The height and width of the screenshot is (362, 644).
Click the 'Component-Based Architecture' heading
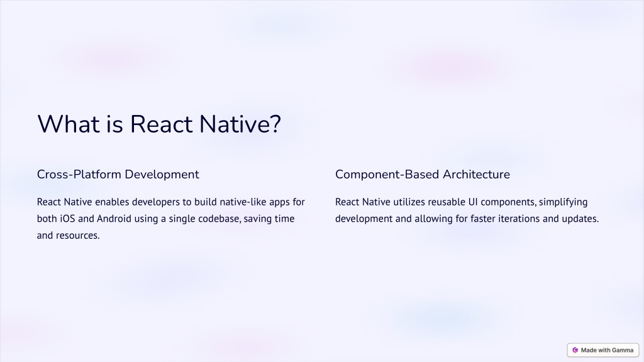click(x=422, y=175)
